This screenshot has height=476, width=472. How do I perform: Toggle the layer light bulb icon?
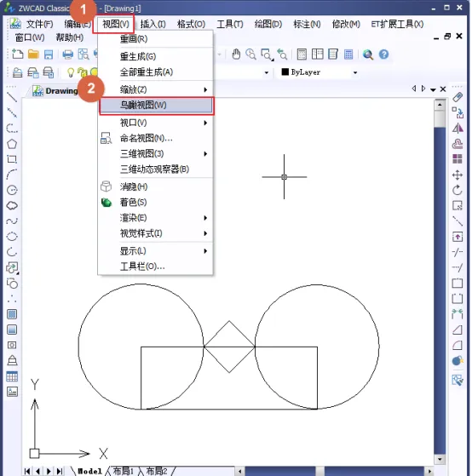[x=71, y=72]
